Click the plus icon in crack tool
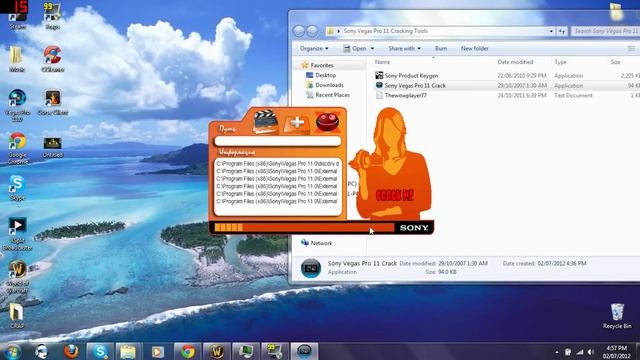This screenshot has width=640, height=360. click(x=297, y=122)
